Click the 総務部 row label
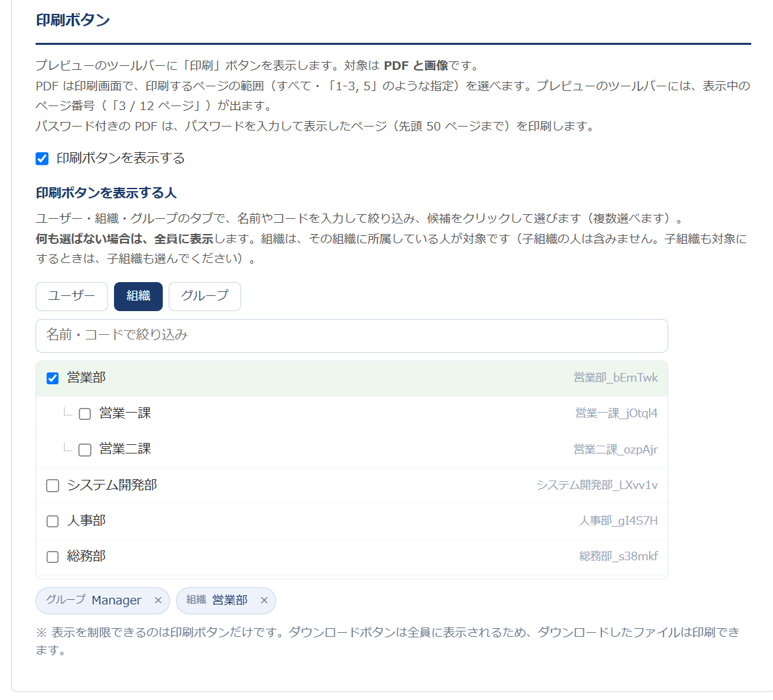The image size is (773, 700). [86, 556]
